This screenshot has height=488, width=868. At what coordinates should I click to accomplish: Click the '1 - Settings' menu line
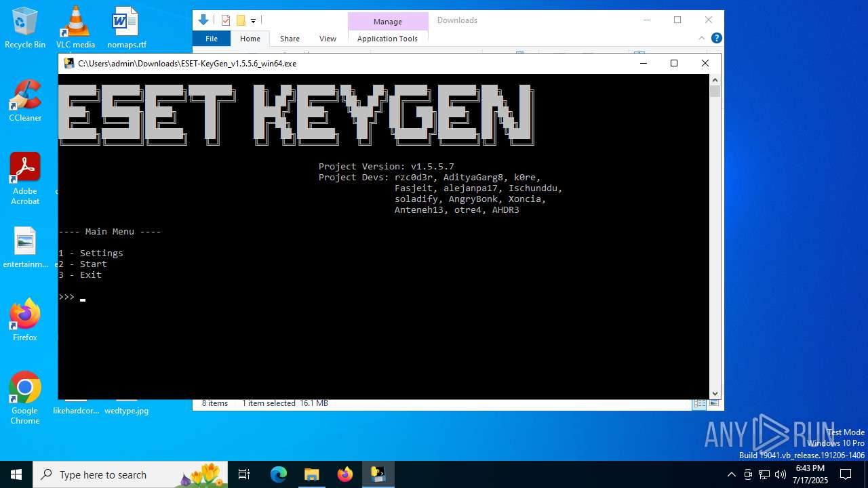[91, 253]
